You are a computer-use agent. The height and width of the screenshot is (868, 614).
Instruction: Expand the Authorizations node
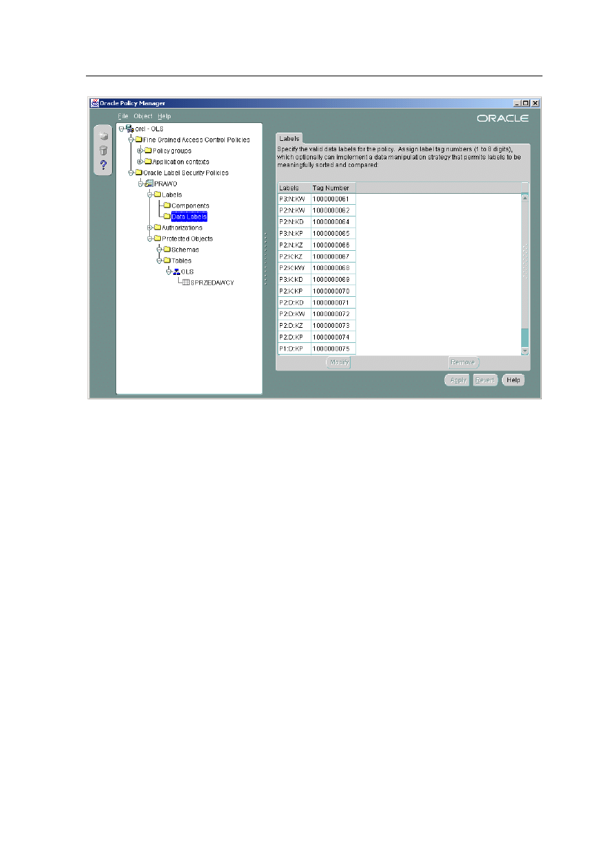click(149, 227)
